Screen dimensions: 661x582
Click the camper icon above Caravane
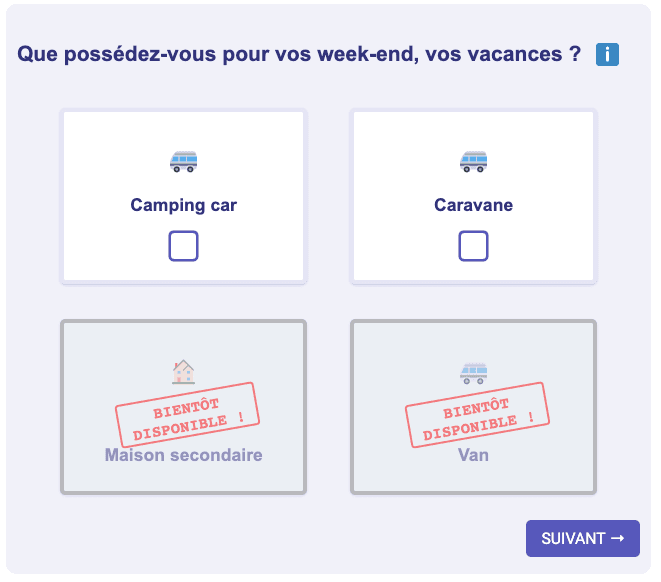(473, 161)
